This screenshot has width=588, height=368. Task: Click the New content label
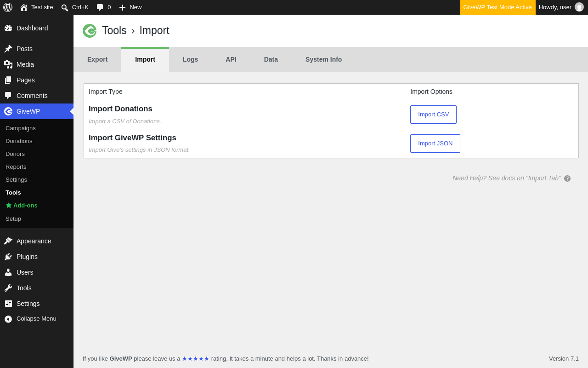[136, 7]
